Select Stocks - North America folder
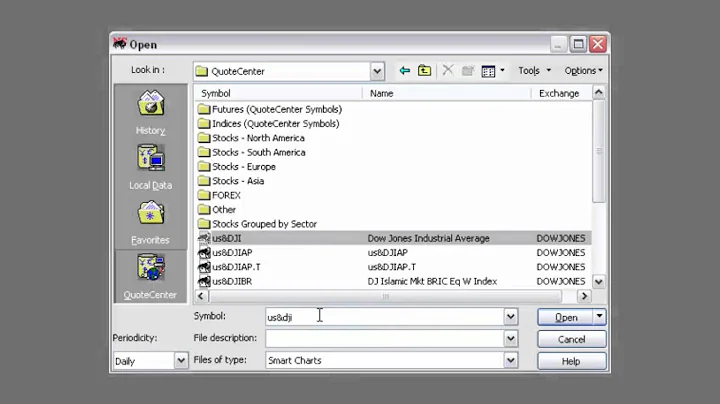 251,138
